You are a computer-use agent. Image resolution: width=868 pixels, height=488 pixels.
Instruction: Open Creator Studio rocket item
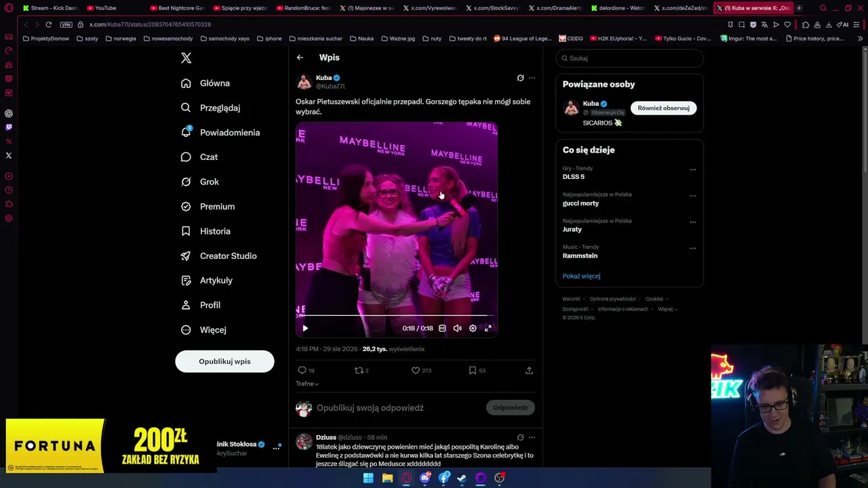[218, 256]
